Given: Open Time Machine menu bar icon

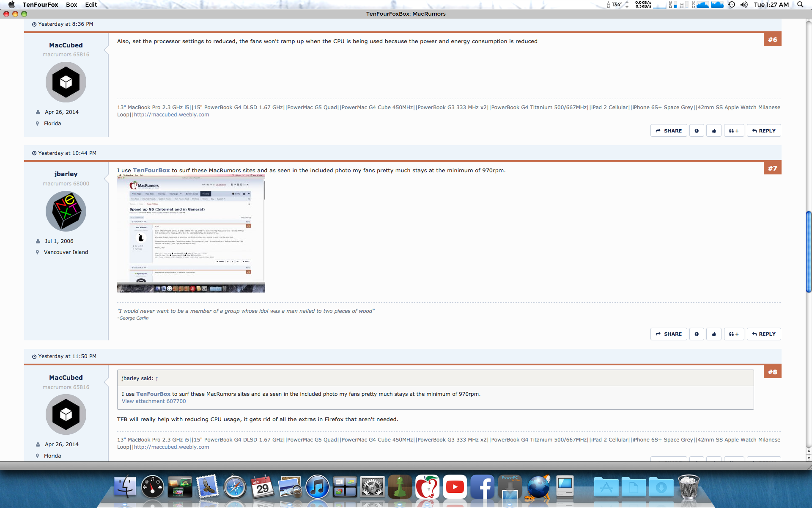Looking at the screenshot, I should (732, 5).
